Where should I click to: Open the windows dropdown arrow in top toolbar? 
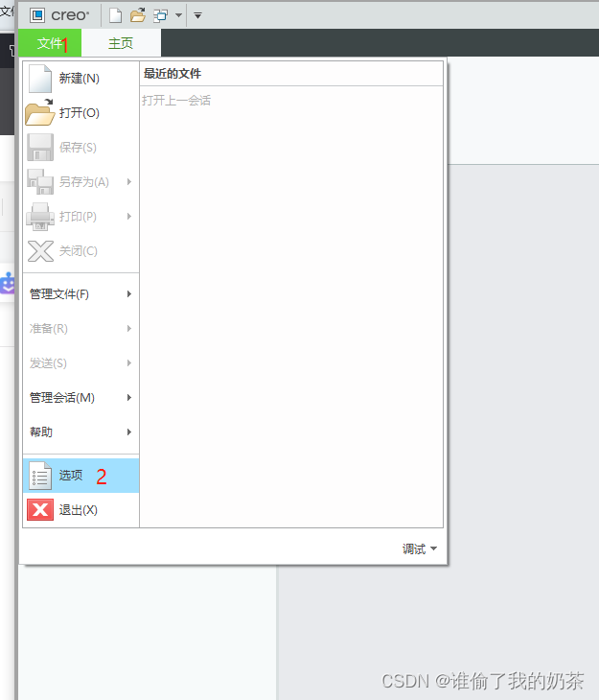click(178, 15)
